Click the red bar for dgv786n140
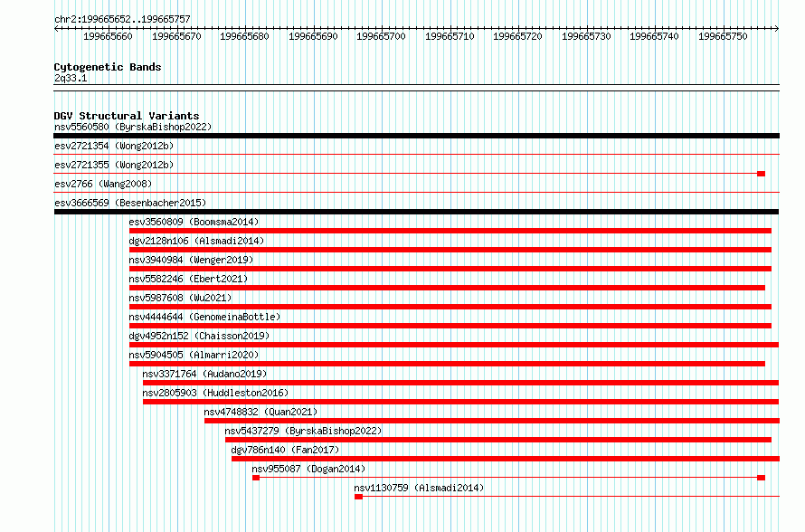805x532 pixels. [x=506, y=459]
